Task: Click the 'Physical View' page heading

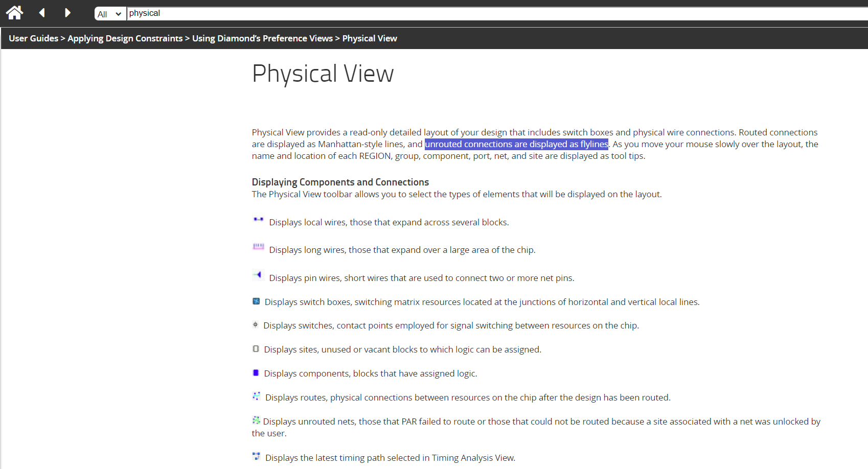Action: click(x=323, y=74)
